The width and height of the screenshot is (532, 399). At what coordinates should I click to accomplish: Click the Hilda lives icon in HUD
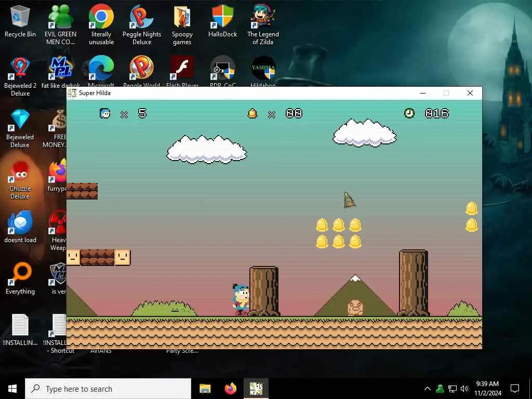[105, 113]
